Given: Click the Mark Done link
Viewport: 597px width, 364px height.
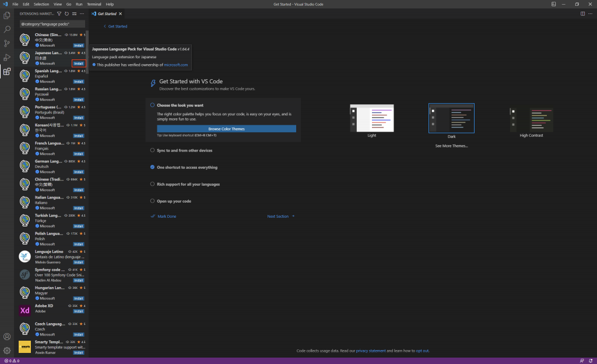Looking at the screenshot, I should point(167,217).
